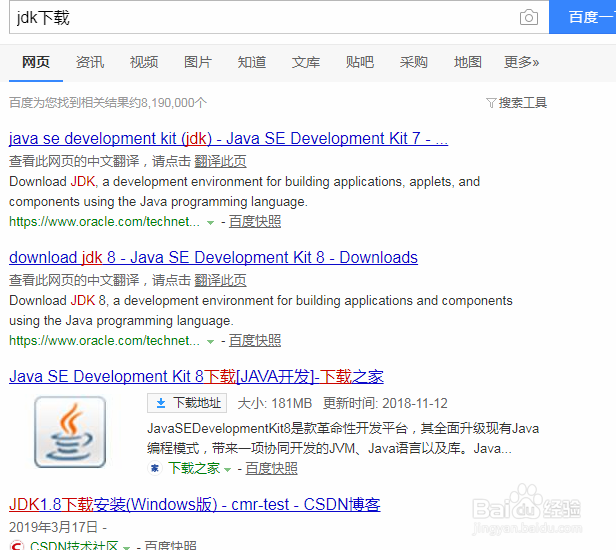Viewport: 616px width, 550px height.
Task: Expand the arrow next to 下载之家
Action: coord(227,469)
